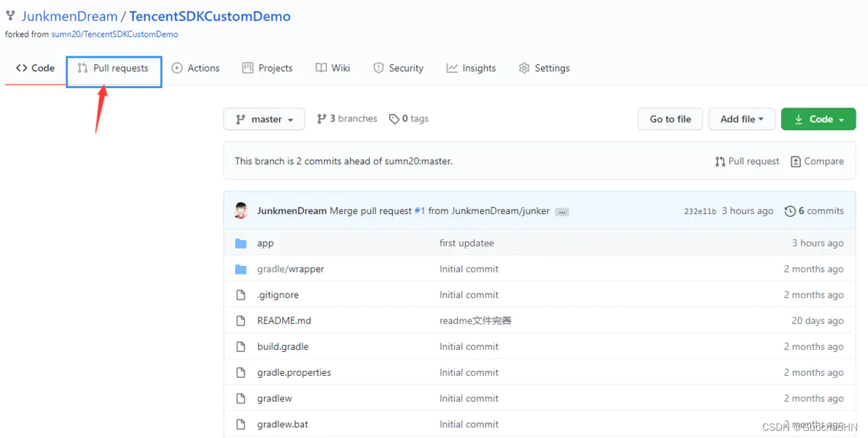This screenshot has height=438, width=868.
Task: Open the JunkmenDream owner link
Action: tap(69, 16)
